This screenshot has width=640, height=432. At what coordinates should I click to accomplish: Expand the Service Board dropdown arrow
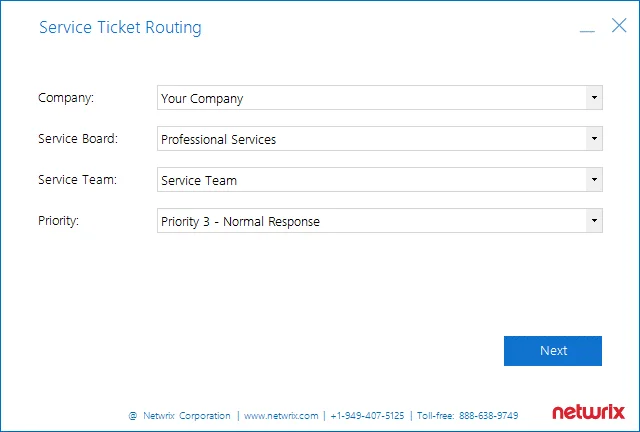tap(594, 138)
